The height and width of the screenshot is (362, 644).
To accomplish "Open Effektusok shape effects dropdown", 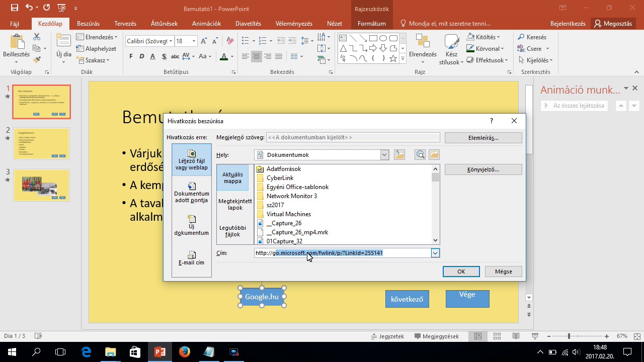I will pyautogui.click(x=487, y=60).
